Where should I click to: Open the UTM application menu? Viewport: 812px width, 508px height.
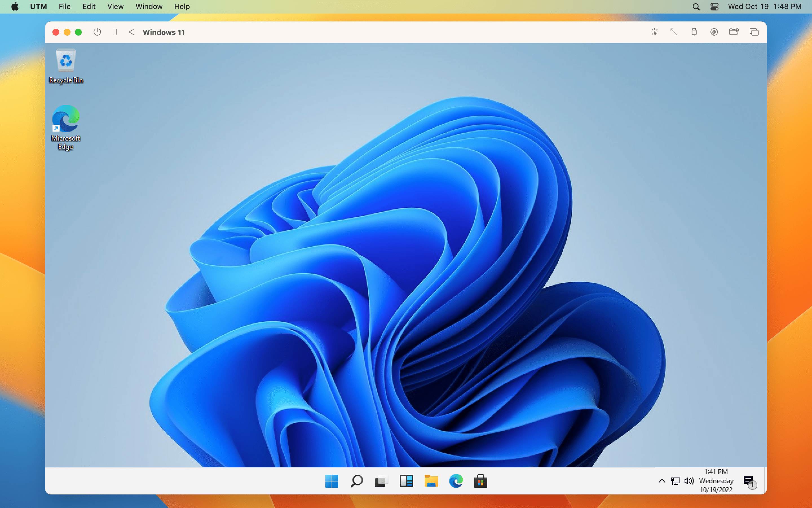tap(38, 6)
